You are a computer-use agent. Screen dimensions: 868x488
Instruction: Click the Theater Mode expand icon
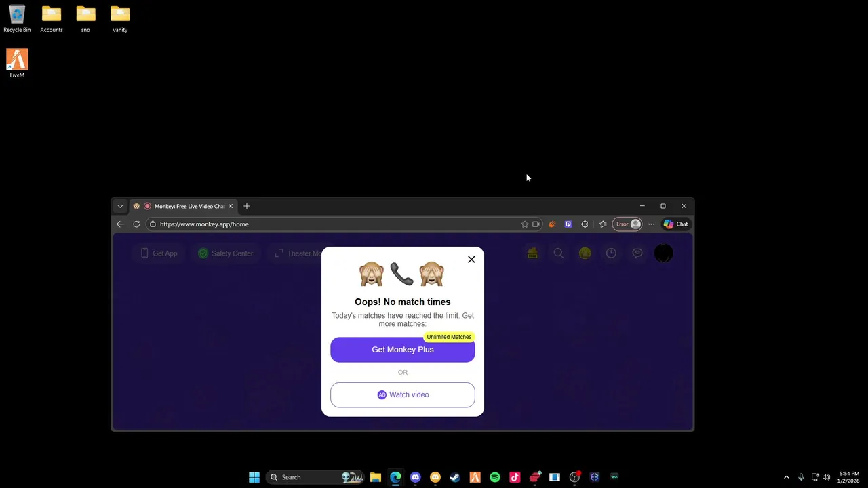279,253
